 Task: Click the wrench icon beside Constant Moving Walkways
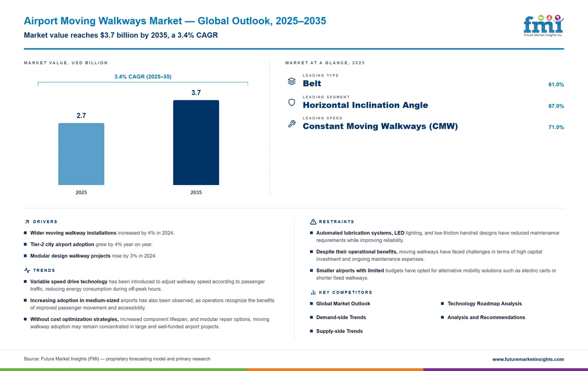[x=291, y=124]
